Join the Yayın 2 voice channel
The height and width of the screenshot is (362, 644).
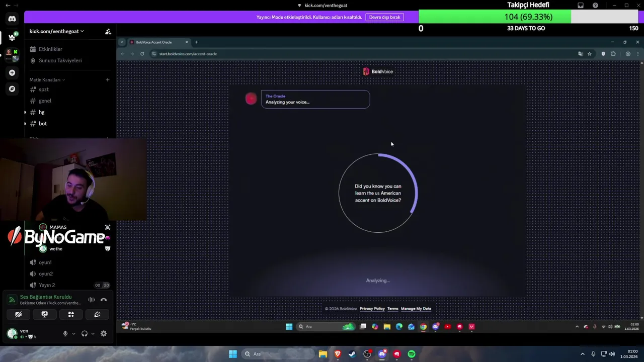47,285
